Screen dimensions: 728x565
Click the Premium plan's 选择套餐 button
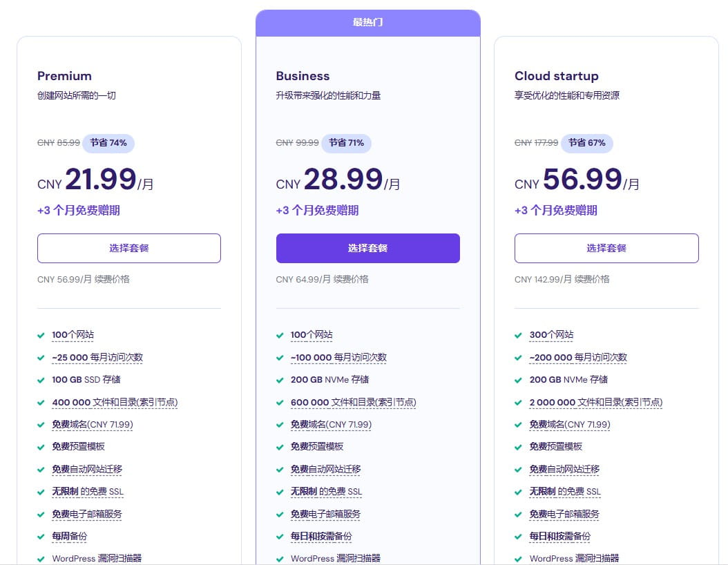tap(129, 248)
